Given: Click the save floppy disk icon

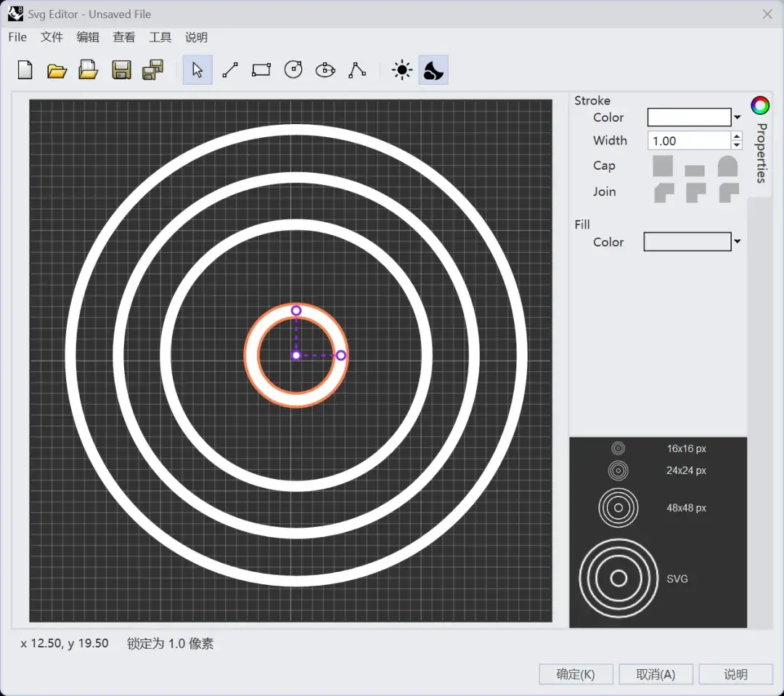Looking at the screenshot, I should point(121,70).
